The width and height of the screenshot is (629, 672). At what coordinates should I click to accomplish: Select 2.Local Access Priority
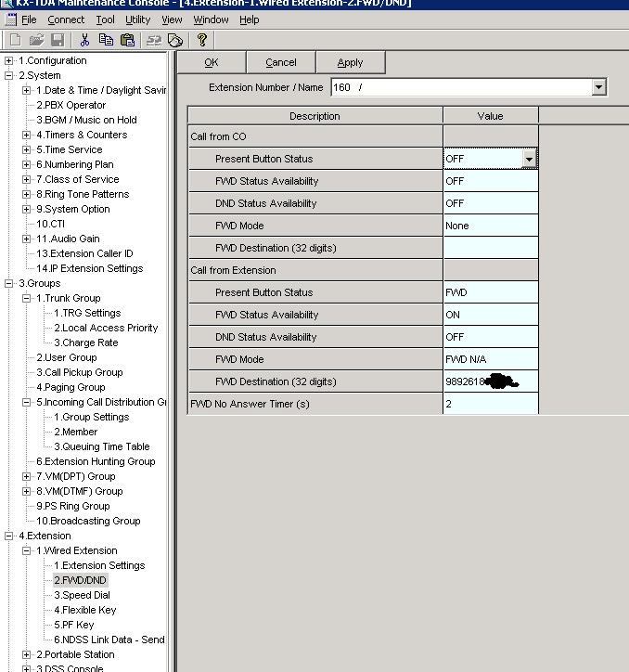pyautogui.click(x=106, y=329)
